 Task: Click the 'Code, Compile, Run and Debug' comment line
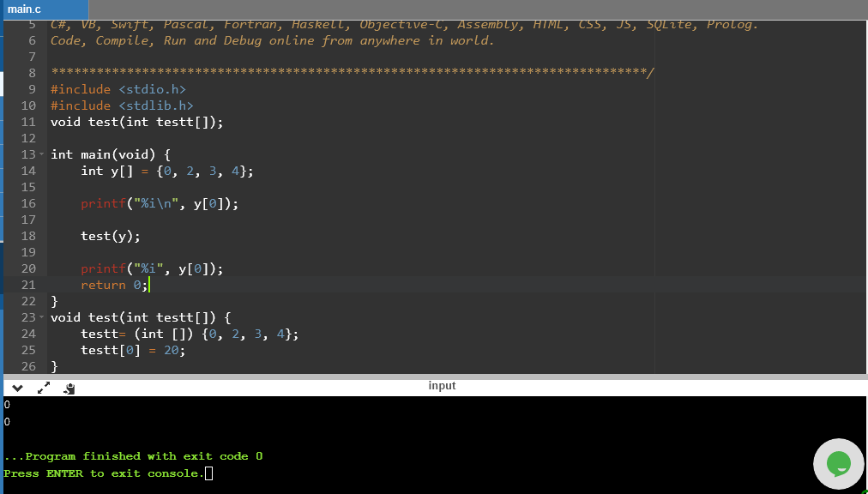coord(272,40)
